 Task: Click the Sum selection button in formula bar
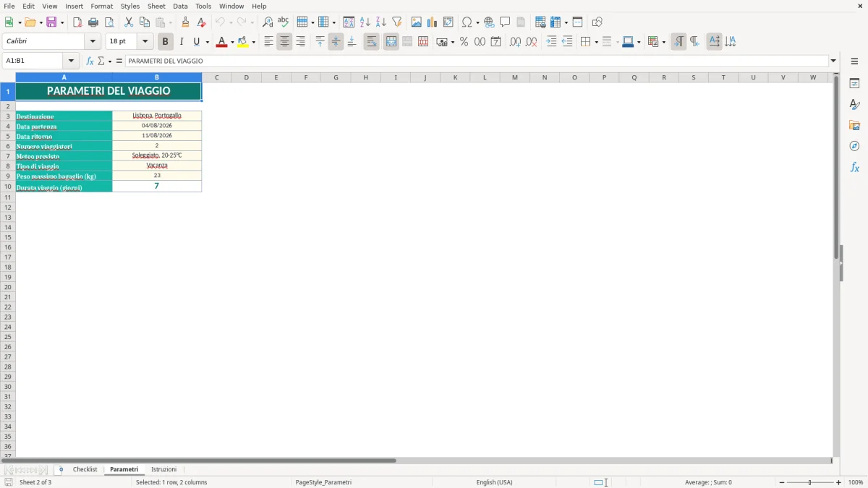click(101, 61)
